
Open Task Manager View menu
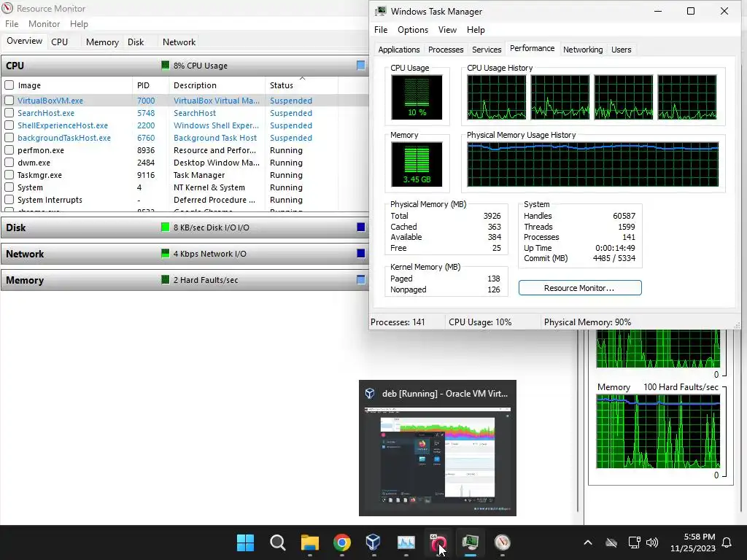click(447, 29)
